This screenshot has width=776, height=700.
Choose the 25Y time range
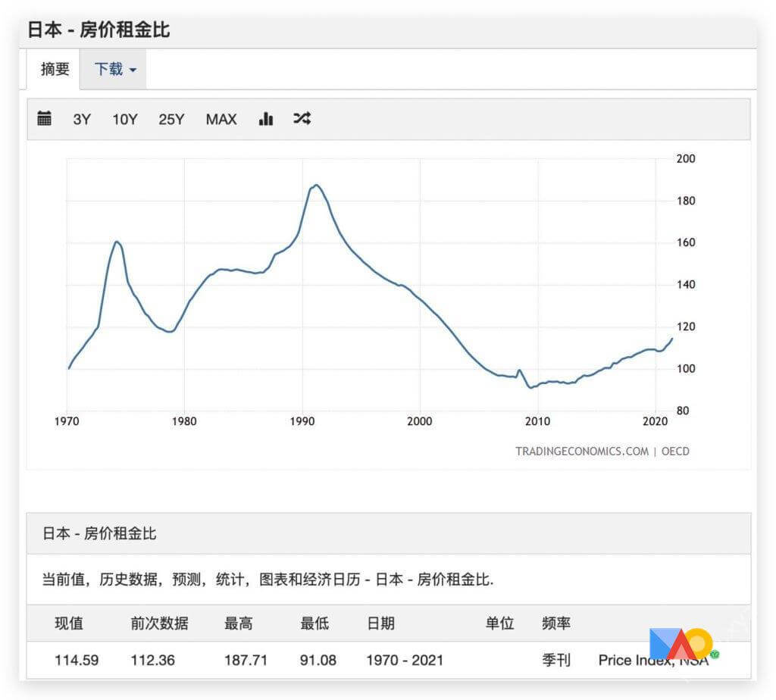point(171,119)
